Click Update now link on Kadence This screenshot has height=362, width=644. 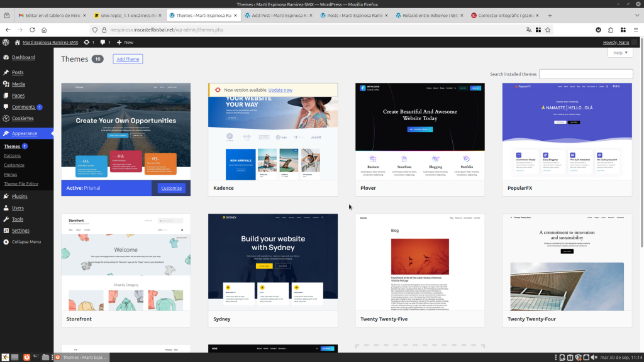tap(280, 90)
